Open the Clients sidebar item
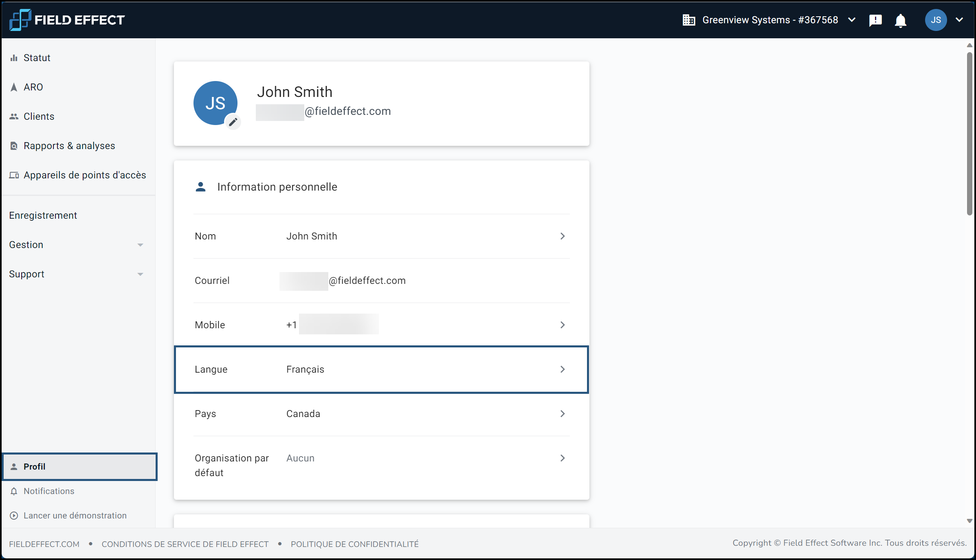Viewport: 976px width, 560px height. pyautogui.click(x=39, y=116)
